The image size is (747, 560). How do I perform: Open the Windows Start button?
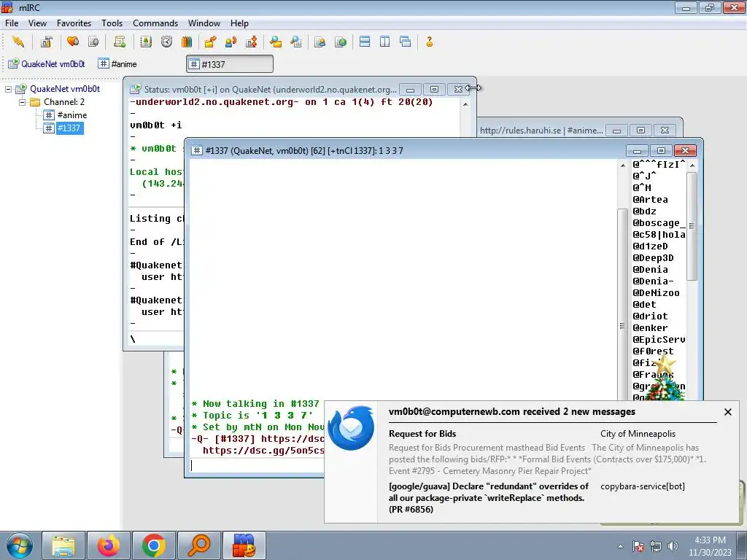click(20, 545)
